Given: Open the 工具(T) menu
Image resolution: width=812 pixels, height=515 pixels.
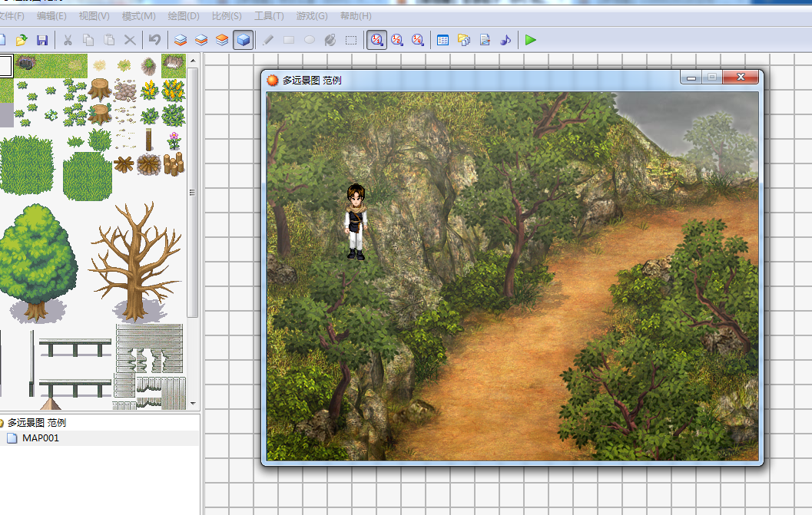Looking at the screenshot, I should [269, 16].
